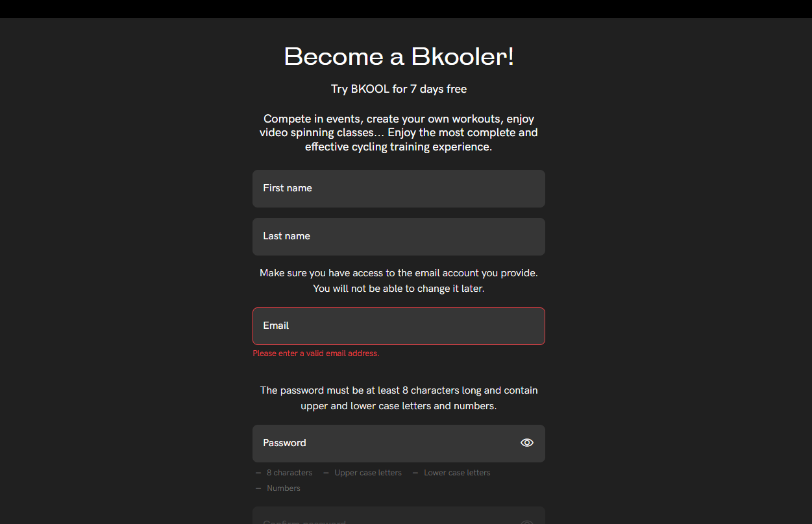This screenshot has width=812, height=524.
Task: Click the "Try BKOOL for 7 days free" text
Action: click(x=399, y=89)
